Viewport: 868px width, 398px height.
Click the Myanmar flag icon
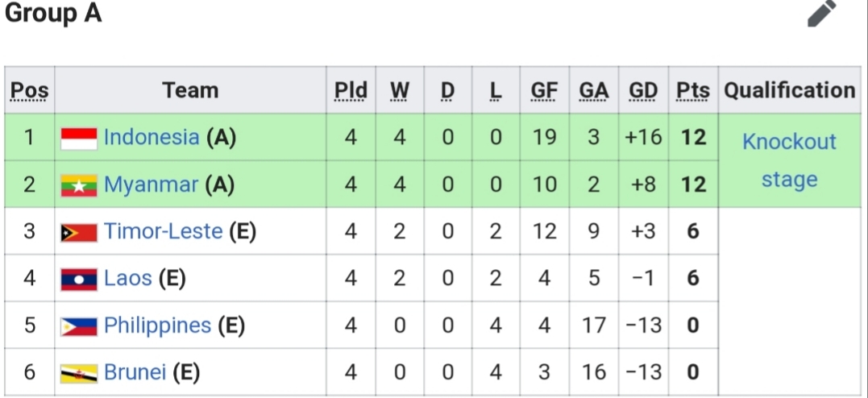click(79, 185)
